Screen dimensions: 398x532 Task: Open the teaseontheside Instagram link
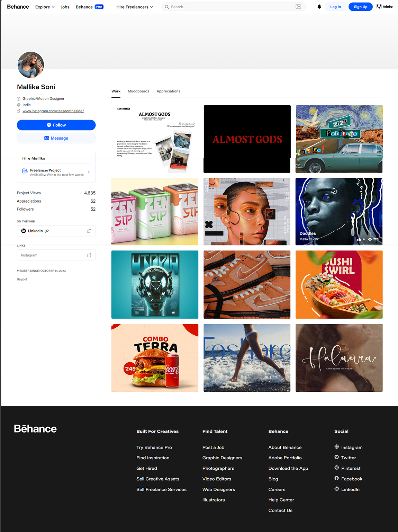click(53, 111)
